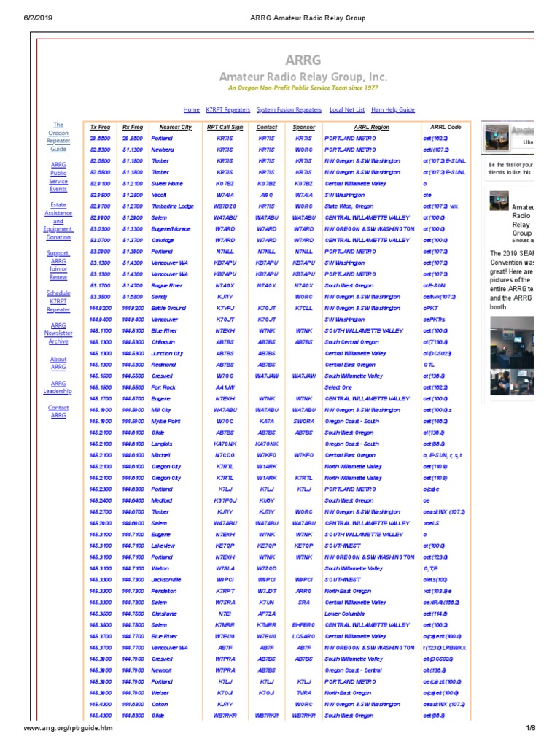This screenshot has height=747, width=560.
Task: Select the Chiloquin city cell
Action: (163, 342)
